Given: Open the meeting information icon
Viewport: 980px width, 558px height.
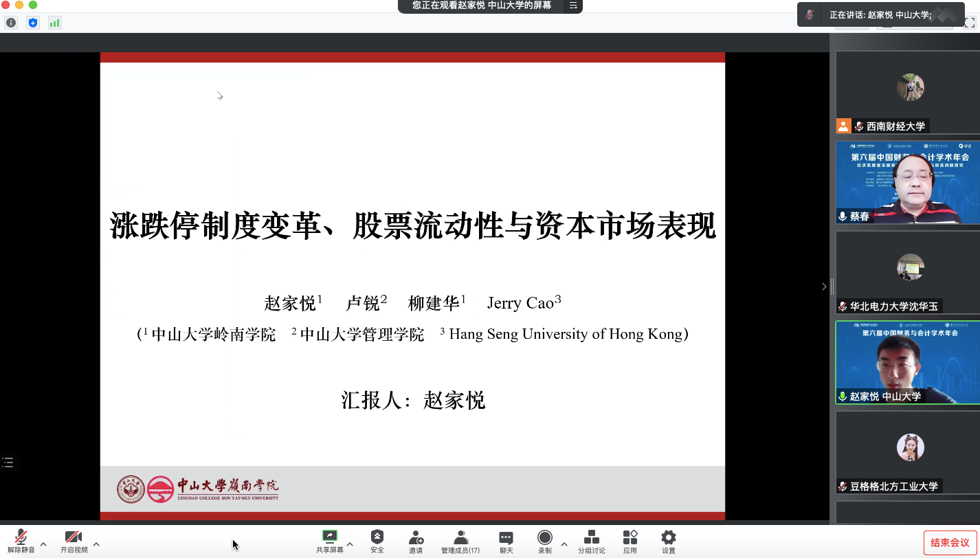Looking at the screenshot, I should click(11, 23).
